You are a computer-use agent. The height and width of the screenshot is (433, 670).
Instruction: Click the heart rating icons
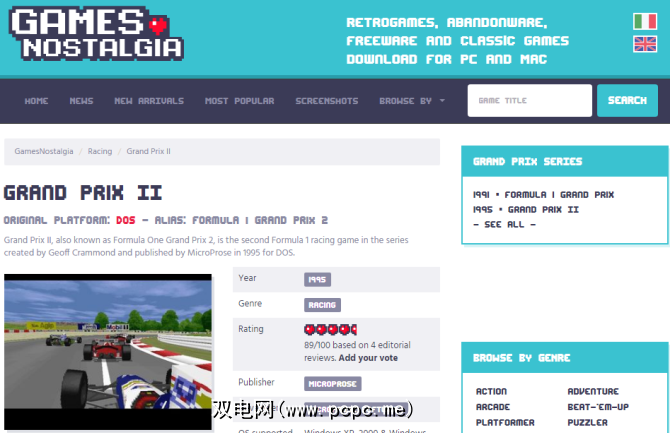330,330
